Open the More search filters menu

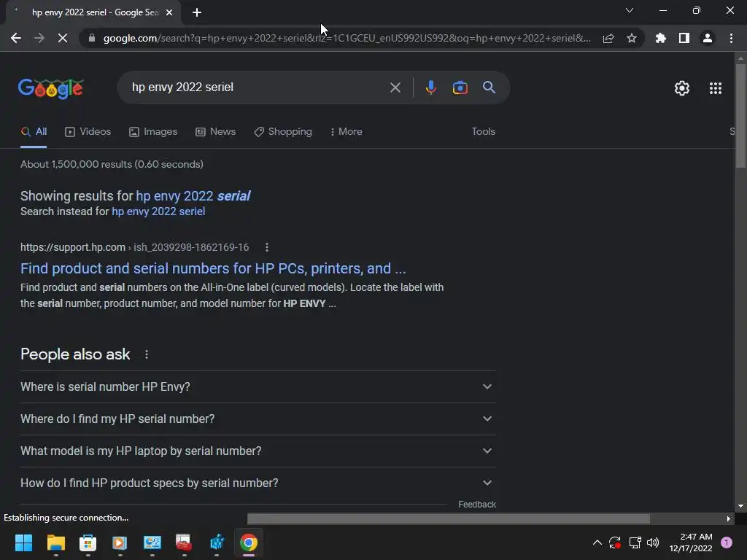(x=347, y=131)
